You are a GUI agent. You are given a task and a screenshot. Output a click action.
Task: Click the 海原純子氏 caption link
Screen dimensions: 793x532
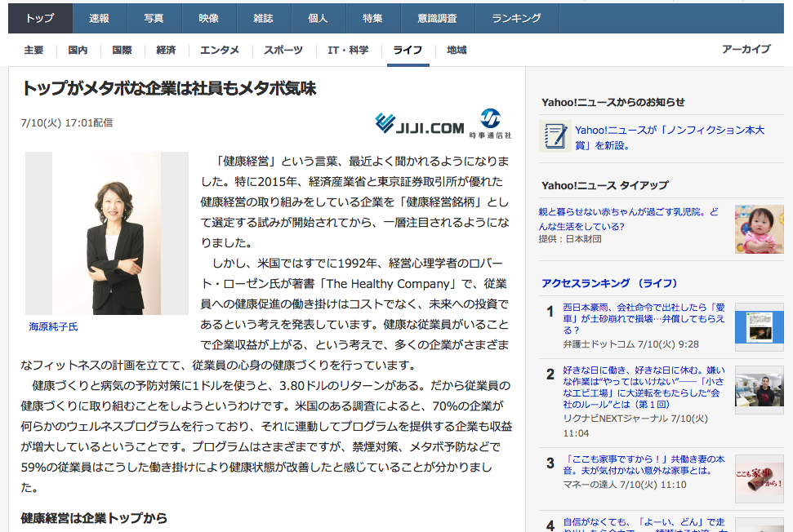pos(54,327)
